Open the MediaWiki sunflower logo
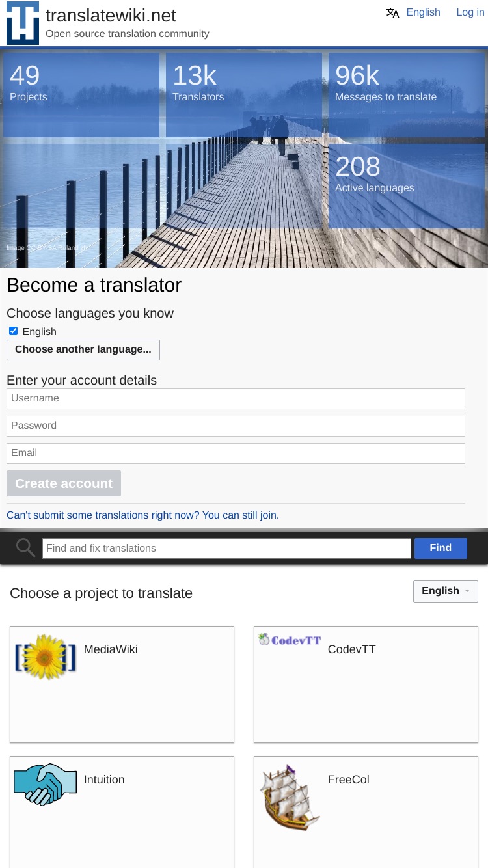Screen dimensions: 488x868 46,657
